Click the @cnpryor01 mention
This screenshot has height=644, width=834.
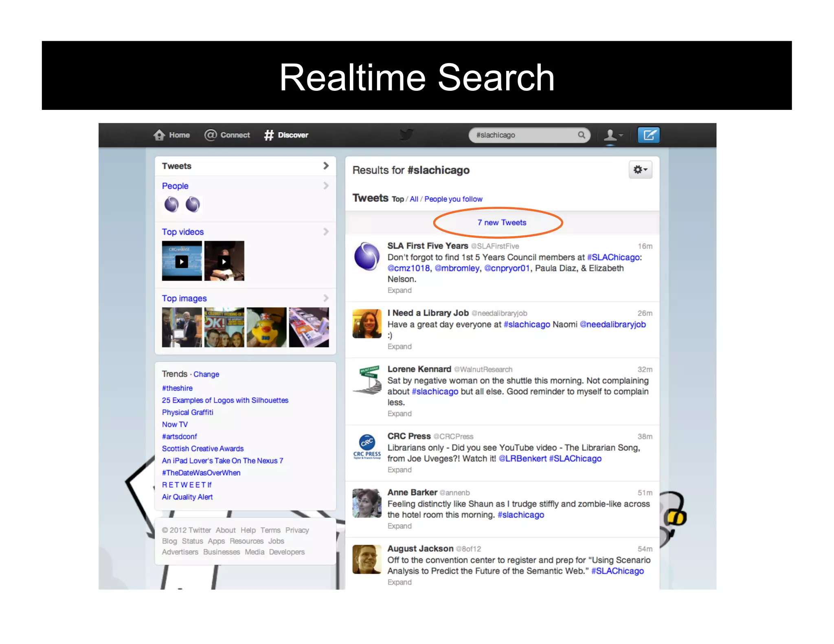[507, 268]
